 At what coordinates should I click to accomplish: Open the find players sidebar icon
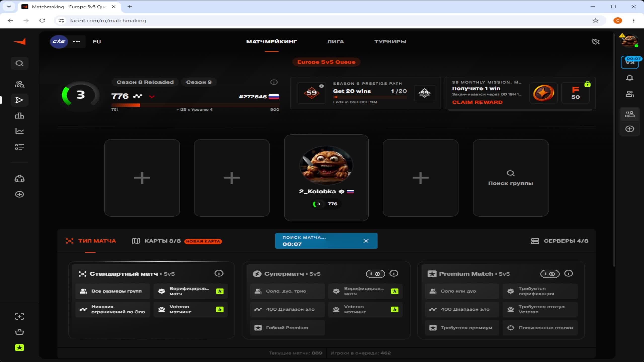tap(19, 84)
